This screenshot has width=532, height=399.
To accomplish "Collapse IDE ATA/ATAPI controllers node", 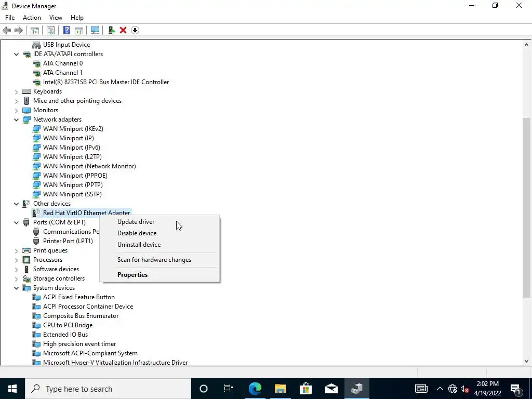I will coord(16,54).
